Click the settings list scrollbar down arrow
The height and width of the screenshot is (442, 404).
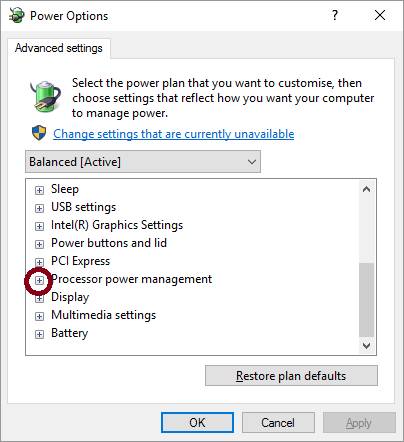pyautogui.click(x=367, y=346)
